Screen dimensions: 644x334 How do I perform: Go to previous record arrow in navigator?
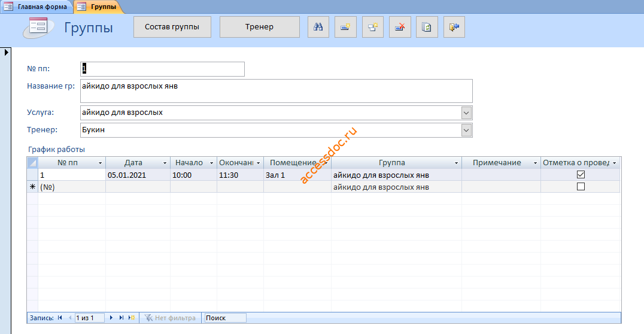[x=70, y=318]
